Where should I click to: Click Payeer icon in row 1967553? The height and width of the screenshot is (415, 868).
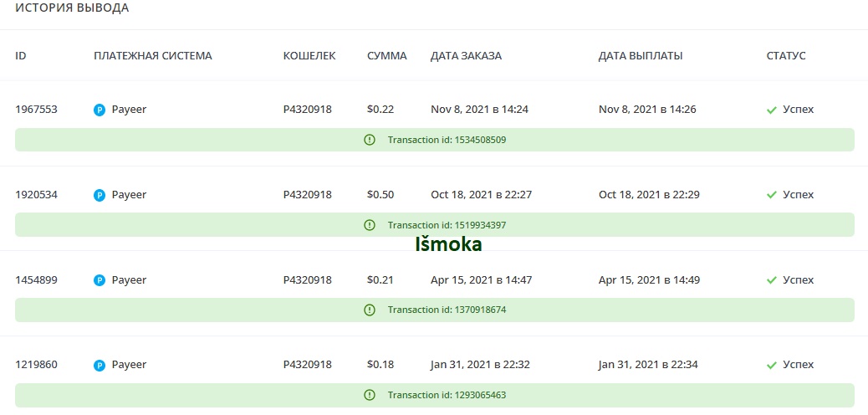100,110
